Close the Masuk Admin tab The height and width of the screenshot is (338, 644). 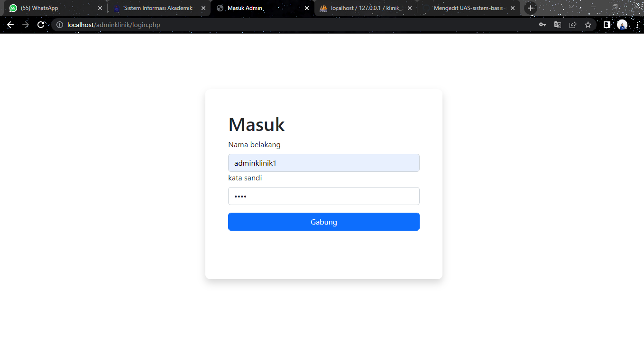[306, 8]
